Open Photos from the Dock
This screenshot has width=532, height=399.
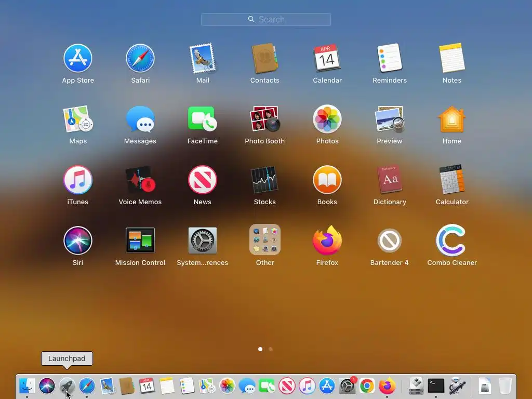pyautogui.click(x=227, y=386)
